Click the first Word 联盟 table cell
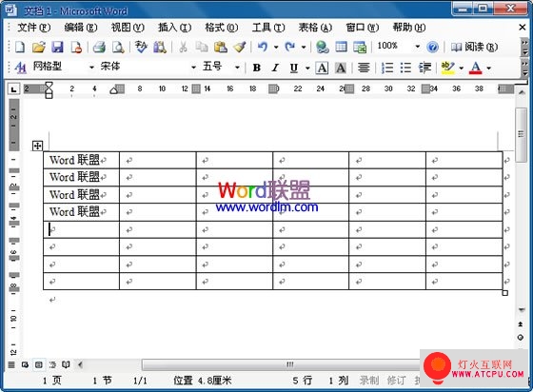 (81, 160)
